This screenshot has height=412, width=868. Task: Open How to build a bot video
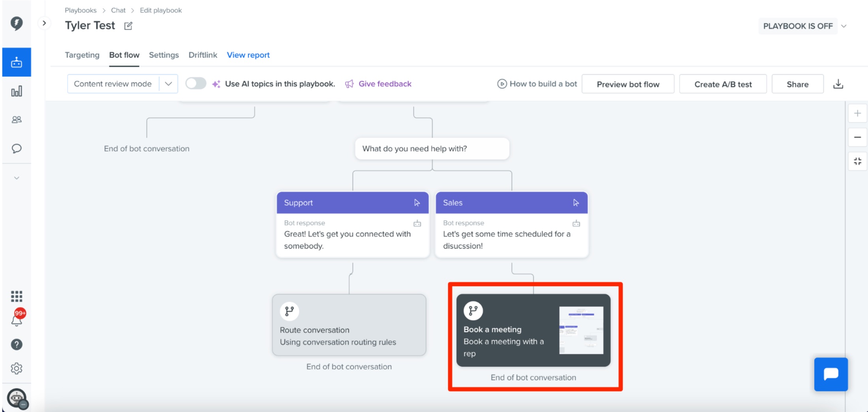tap(537, 84)
